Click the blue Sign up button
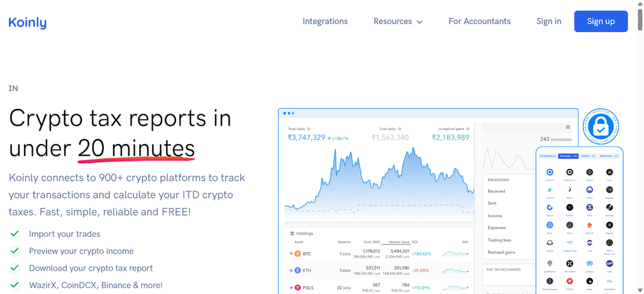This screenshot has height=294, width=644. [x=601, y=21]
